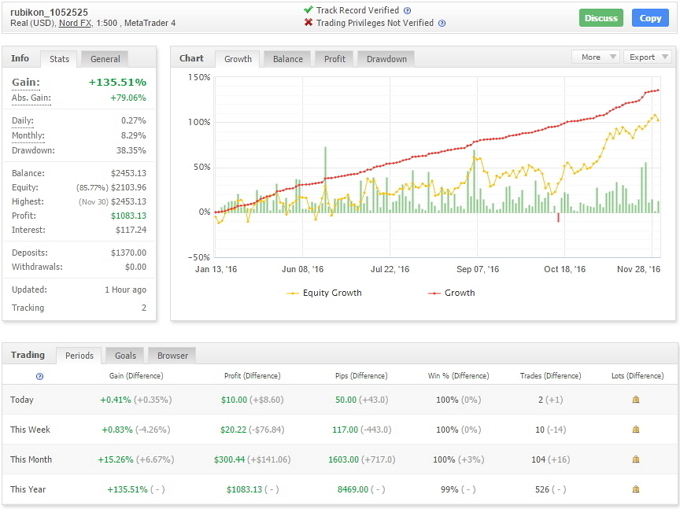Image resolution: width=680 pixels, height=509 pixels.
Task: Click the This Month row label
Action: coord(31,460)
